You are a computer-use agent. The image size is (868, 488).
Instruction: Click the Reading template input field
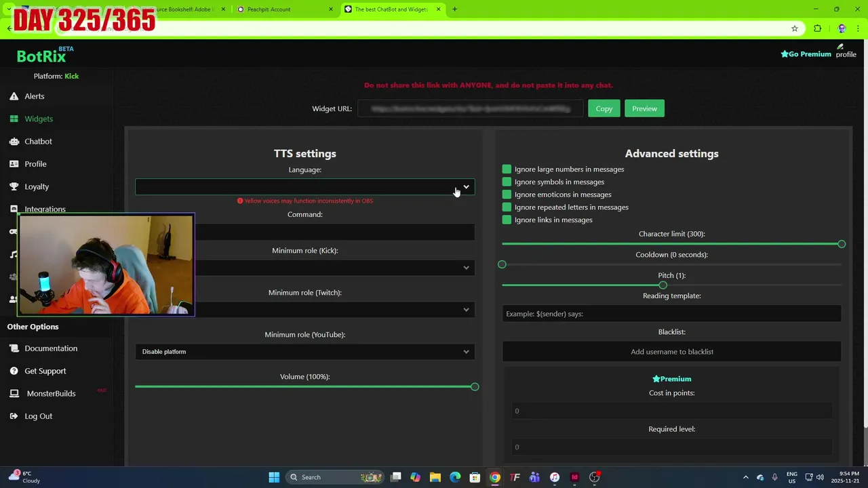point(671,314)
